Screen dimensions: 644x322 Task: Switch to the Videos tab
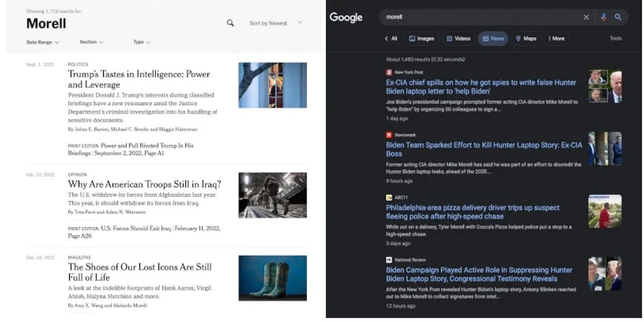point(458,39)
